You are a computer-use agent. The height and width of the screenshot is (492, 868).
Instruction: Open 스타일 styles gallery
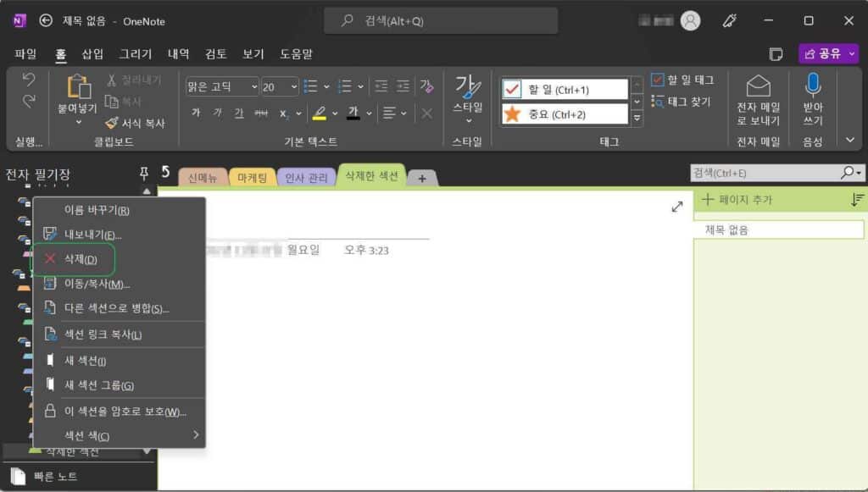pos(467,100)
